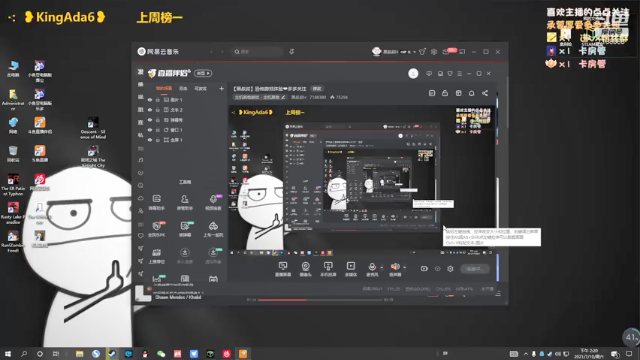Viewport: 640px width, 360px height.
Task: Open the Windows Start menu
Action: point(8,354)
